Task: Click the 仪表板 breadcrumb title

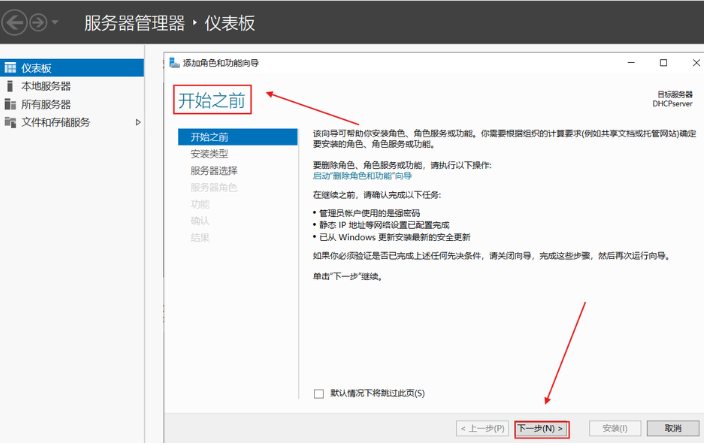Action: [x=230, y=22]
